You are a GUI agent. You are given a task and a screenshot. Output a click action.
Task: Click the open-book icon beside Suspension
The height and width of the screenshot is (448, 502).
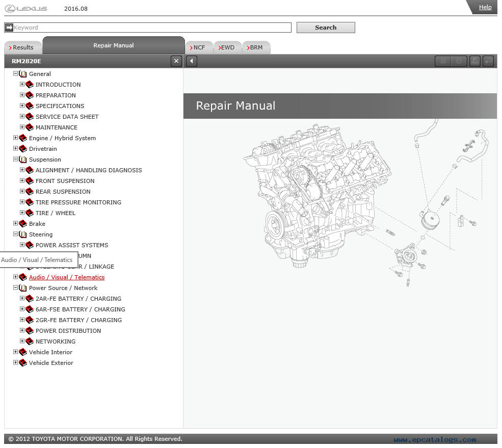23,160
